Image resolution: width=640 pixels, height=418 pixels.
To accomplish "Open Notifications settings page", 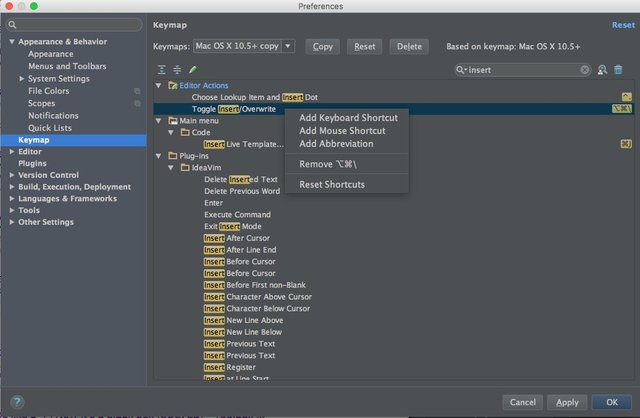I will click(53, 116).
